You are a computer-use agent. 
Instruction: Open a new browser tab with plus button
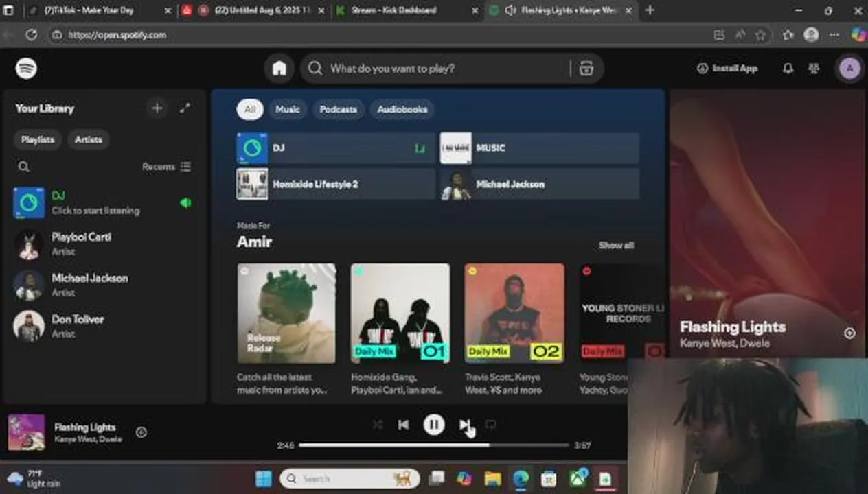click(650, 10)
